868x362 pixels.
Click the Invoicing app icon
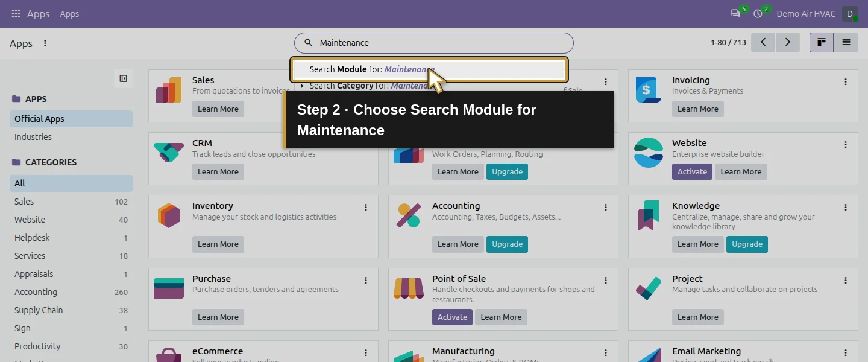tap(649, 90)
